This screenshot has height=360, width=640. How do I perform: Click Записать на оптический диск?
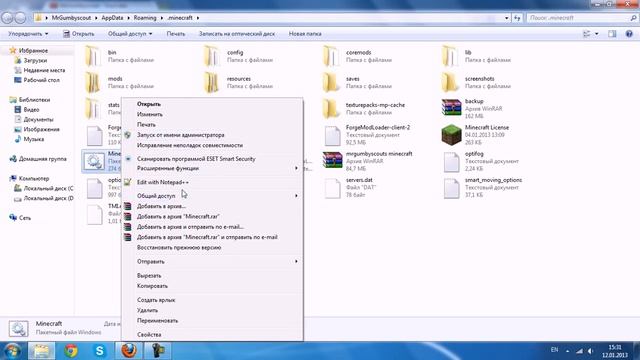[x=237, y=34]
